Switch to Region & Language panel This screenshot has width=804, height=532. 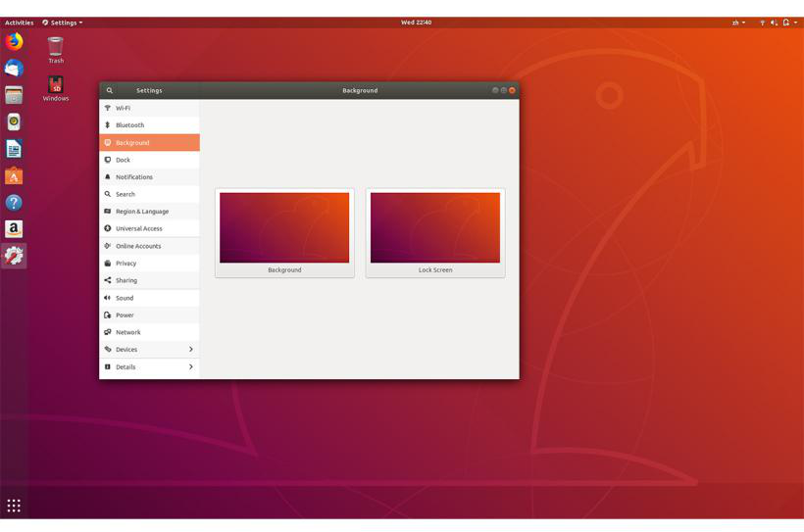(142, 212)
